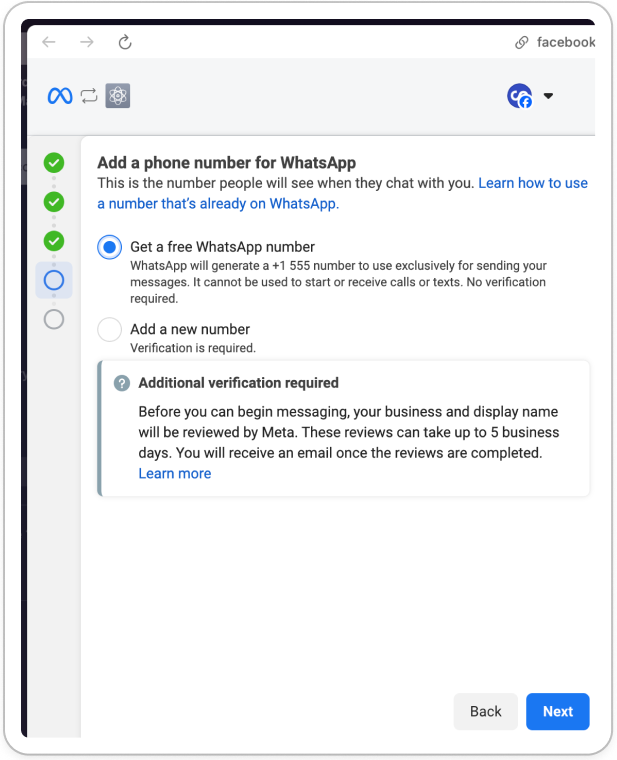Select Add a new number radio button
The height and width of the screenshot is (760, 617).
[110, 330]
